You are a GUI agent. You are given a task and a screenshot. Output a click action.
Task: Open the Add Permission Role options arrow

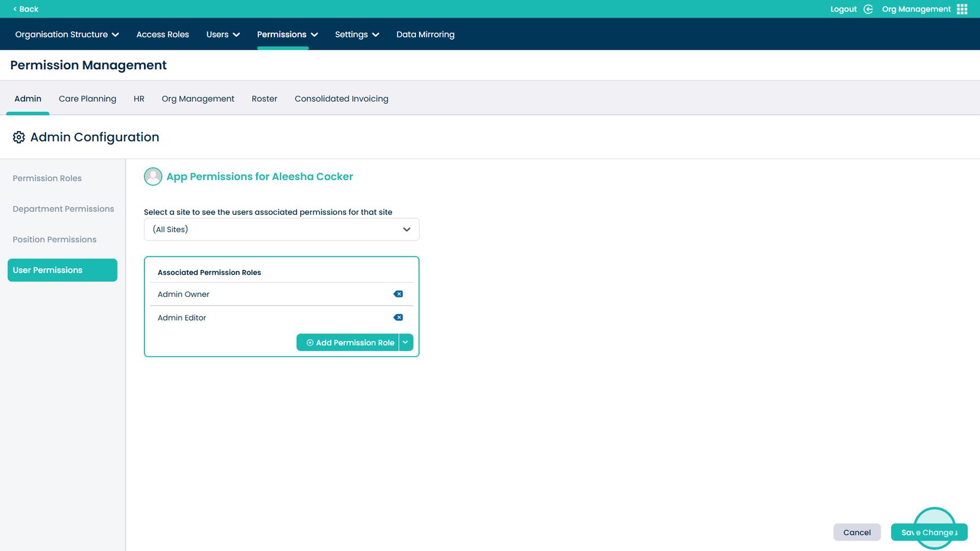pos(406,342)
